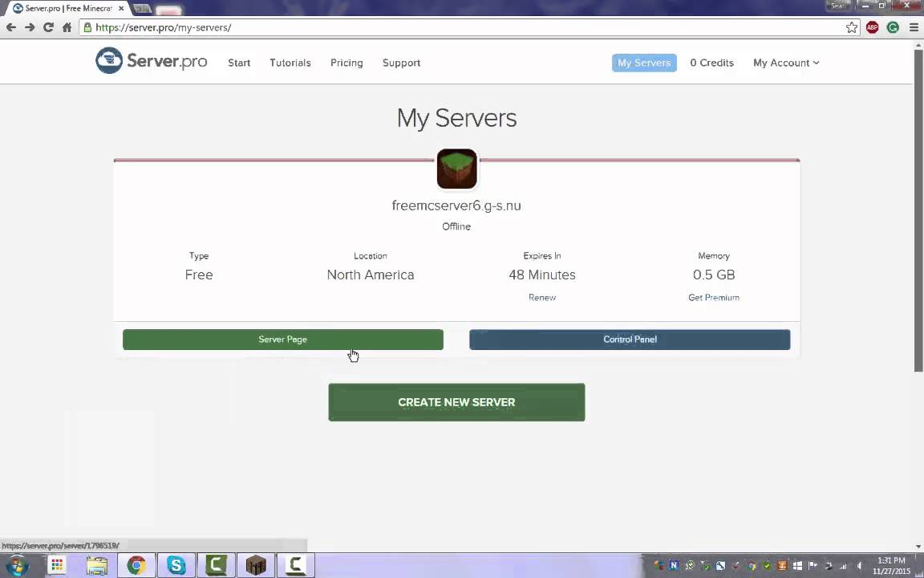This screenshot has height=578, width=924.
Task: Click the volume speaker tray icon
Action: click(x=859, y=566)
